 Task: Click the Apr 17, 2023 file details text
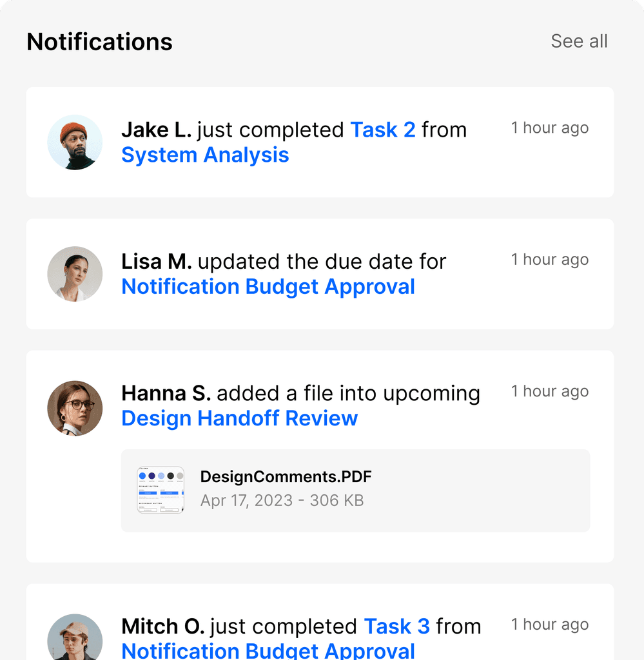282,500
